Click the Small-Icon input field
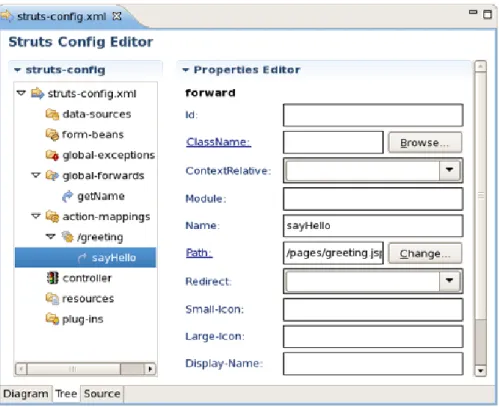The width and height of the screenshot is (499, 407). point(373,309)
